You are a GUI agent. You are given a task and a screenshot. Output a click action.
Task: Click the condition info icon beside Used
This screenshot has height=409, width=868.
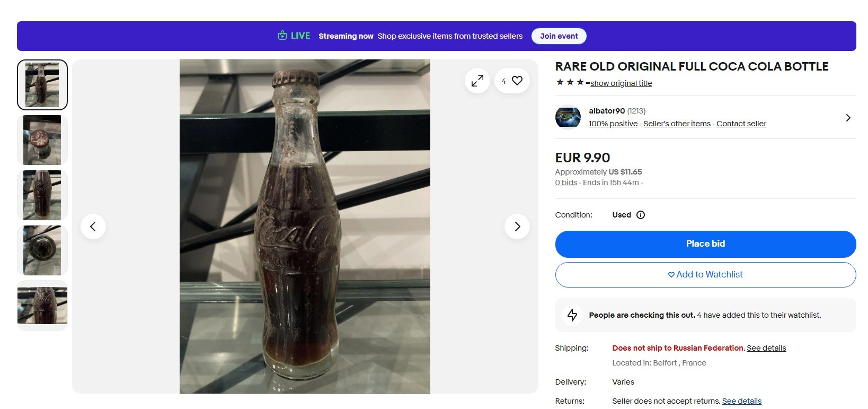[641, 215]
